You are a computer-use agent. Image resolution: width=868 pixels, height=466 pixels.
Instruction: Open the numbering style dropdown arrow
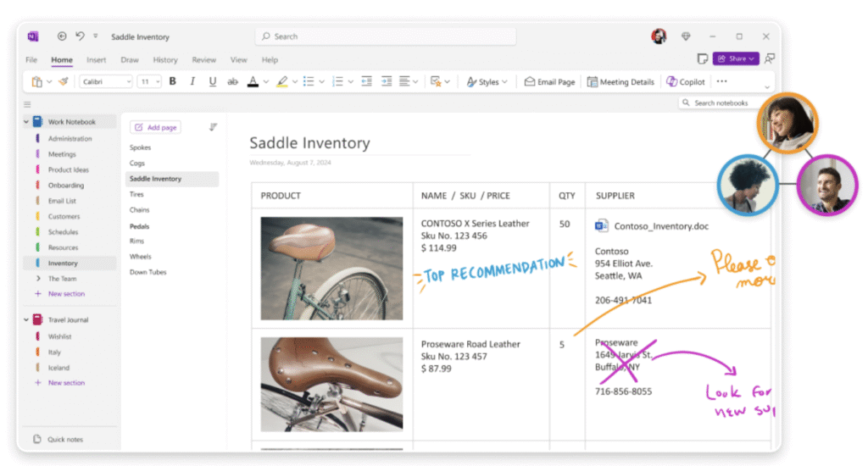pyautogui.click(x=351, y=82)
